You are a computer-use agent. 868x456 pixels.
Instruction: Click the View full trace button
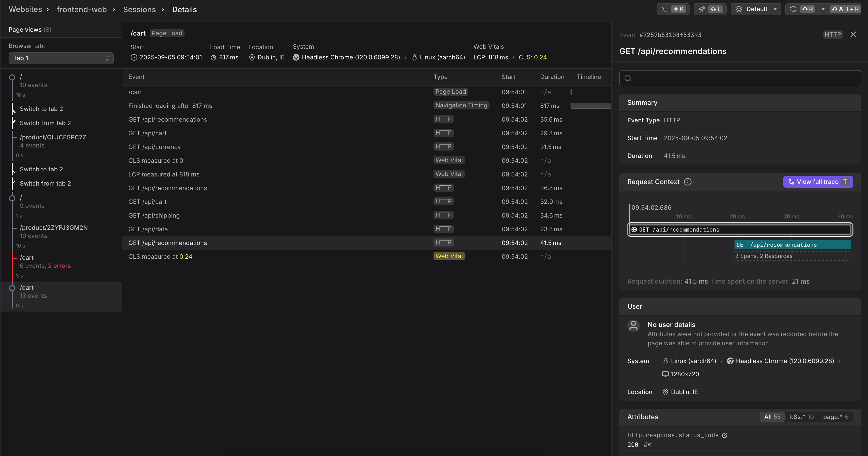click(818, 182)
